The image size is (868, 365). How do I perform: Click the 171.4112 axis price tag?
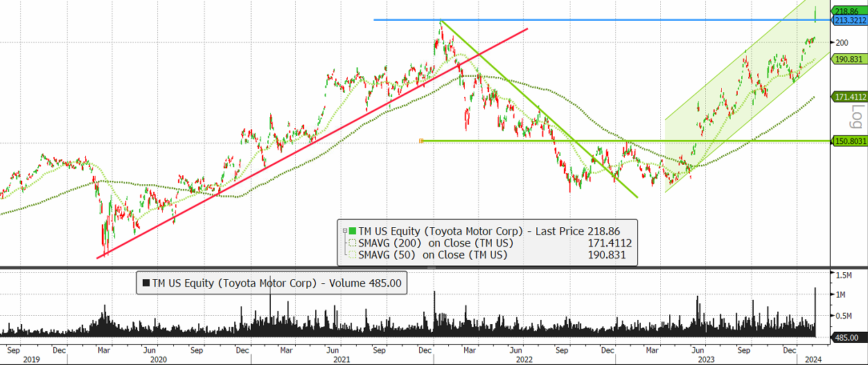tap(849, 97)
